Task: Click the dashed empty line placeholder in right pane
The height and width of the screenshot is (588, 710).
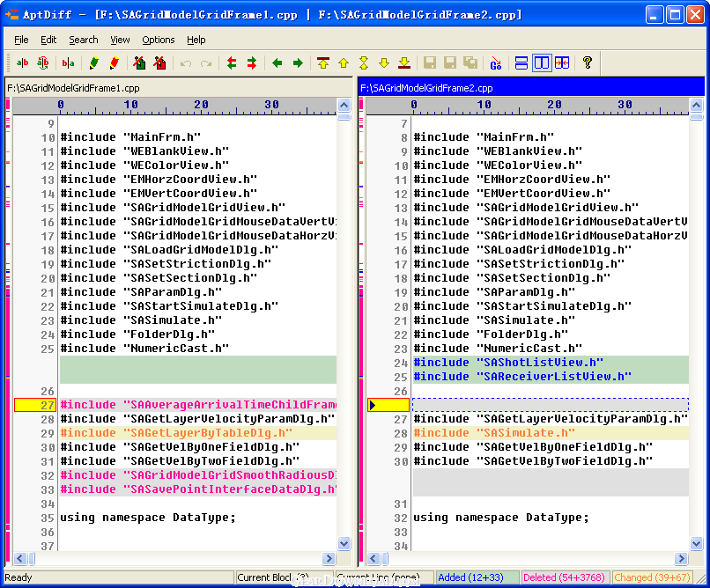Action: [551, 405]
